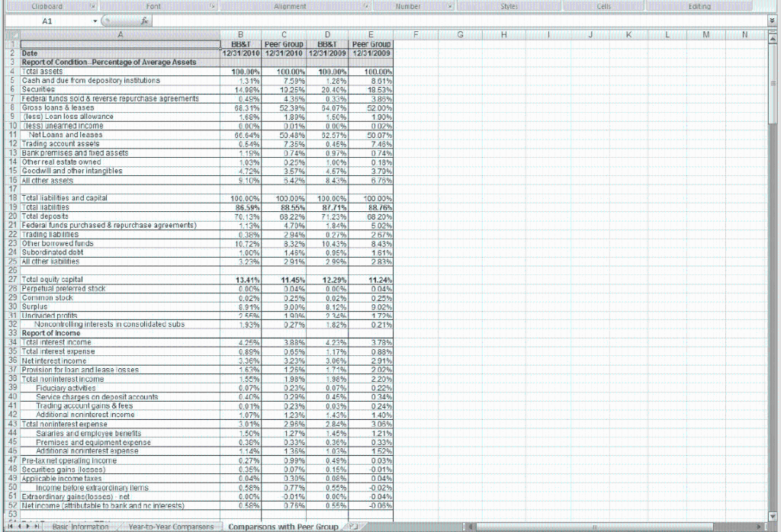The width and height of the screenshot is (781, 532).
Task: Click the chevron at the ribbon's far right
Action: [x=773, y=6]
